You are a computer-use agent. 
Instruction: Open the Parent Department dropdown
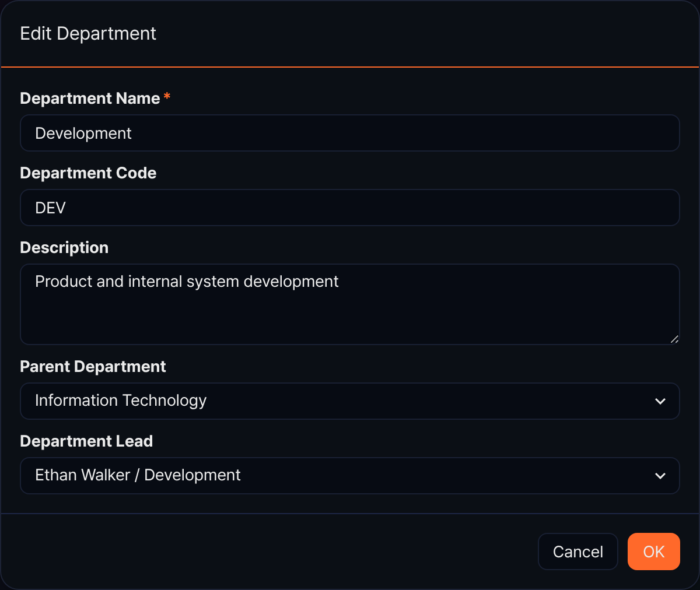[x=350, y=401]
